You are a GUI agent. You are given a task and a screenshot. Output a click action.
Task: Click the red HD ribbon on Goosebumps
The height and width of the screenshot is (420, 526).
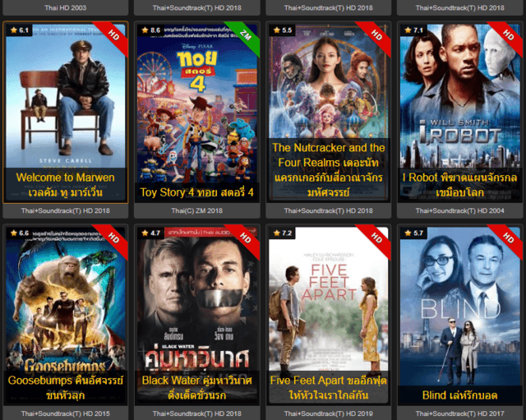[113, 239]
